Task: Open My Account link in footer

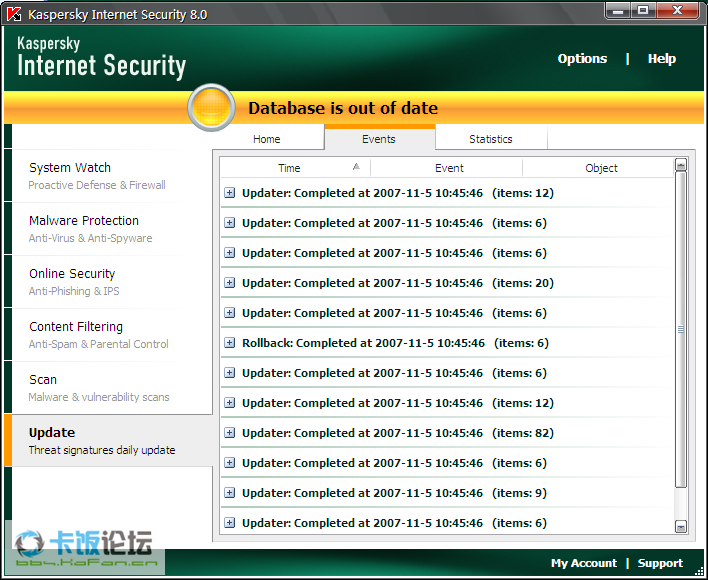Action: pos(584,563)
